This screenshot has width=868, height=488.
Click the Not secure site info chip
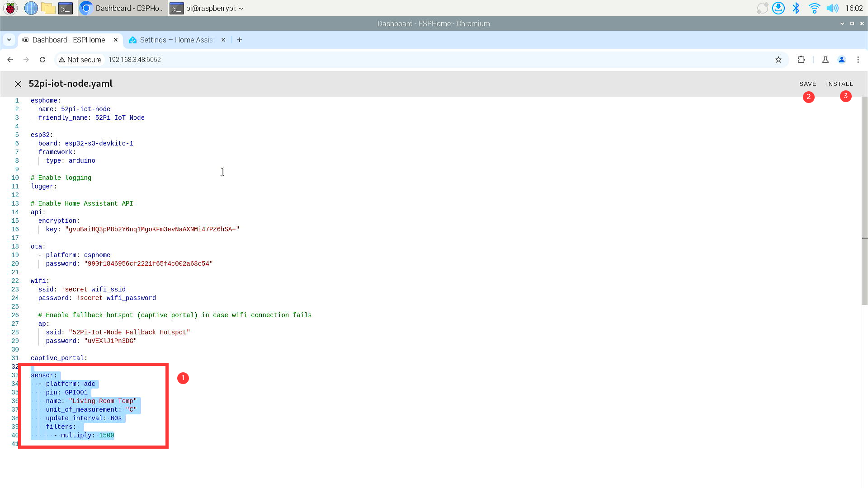click(80, 60)
